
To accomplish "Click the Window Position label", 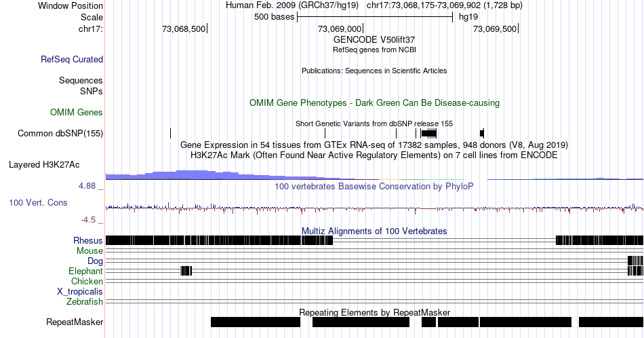I will pyautogui.click(x=71, y=5).
